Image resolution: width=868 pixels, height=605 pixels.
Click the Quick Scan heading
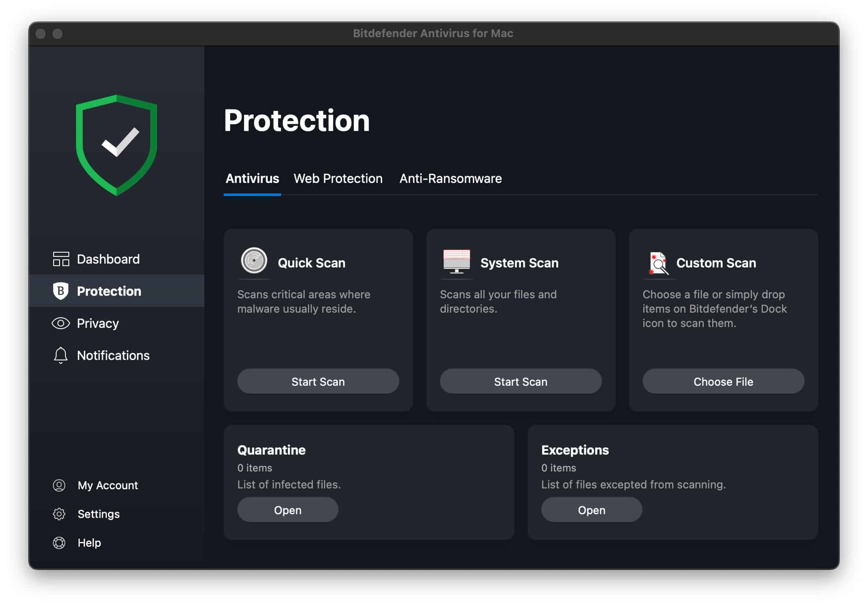(312, 263)
